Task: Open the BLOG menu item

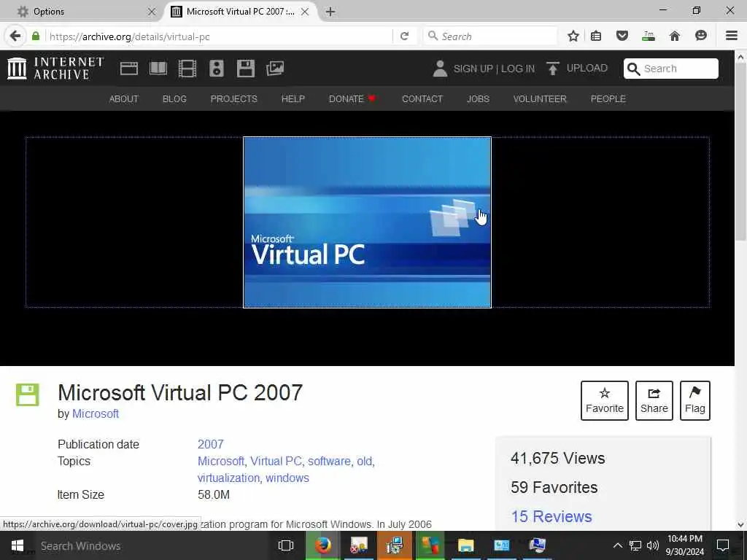Action: [x=174, y=98]
